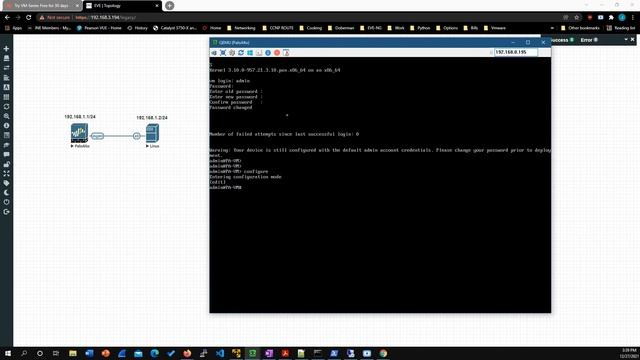Open Visual Studio Code from the taskbar
Viewport: 640px width, 360px height.
pyautogui.click(x=220, y=353)
